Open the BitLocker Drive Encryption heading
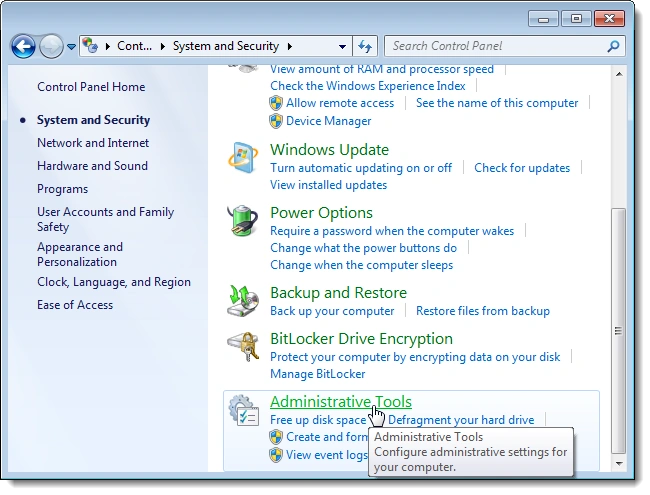 (361, 339)
